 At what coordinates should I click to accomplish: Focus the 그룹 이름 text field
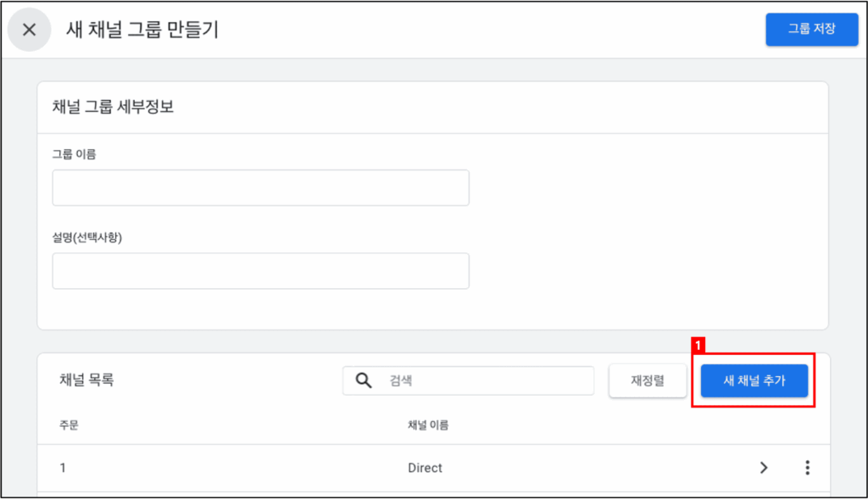(260, 188)
